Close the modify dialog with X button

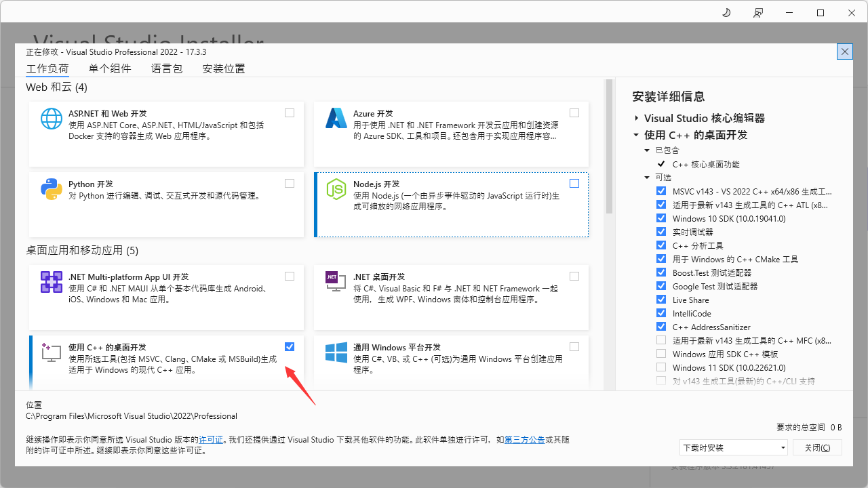coord(844,52)
